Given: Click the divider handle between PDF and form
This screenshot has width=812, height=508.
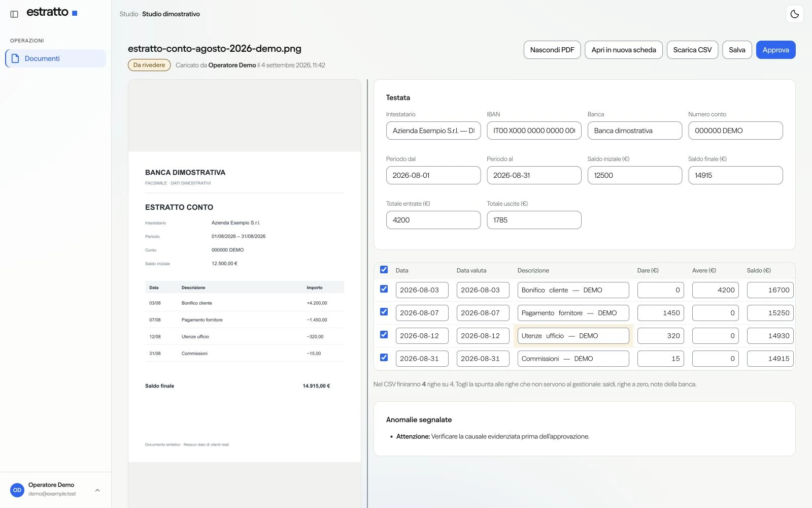Looking at the screenshot, I should tap(367, 294).
